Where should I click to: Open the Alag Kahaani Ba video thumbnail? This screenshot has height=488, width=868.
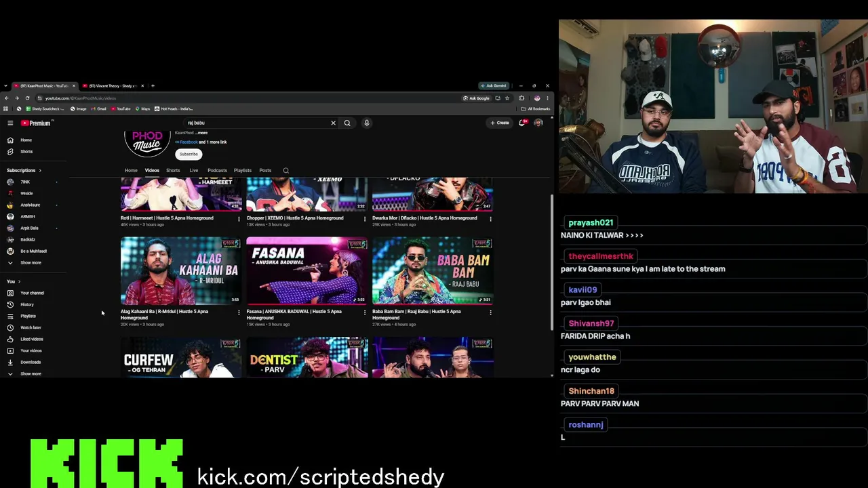tap(181, 270)
